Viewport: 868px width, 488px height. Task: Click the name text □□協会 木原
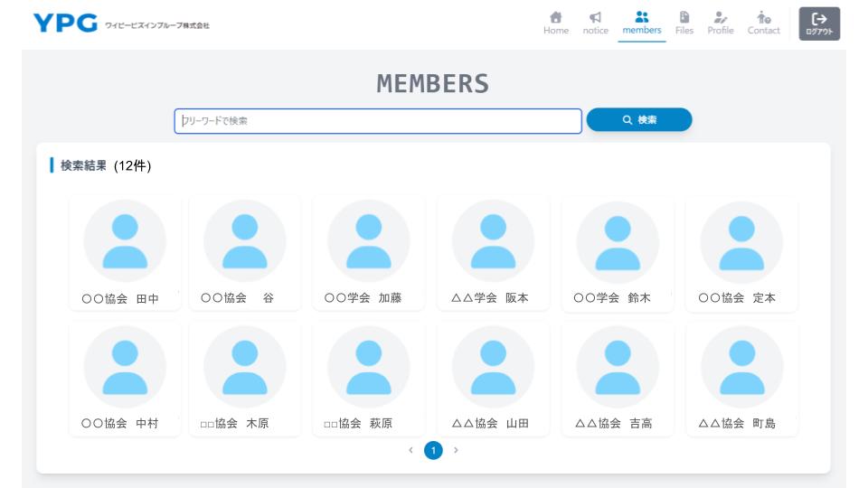coord(235,423)
